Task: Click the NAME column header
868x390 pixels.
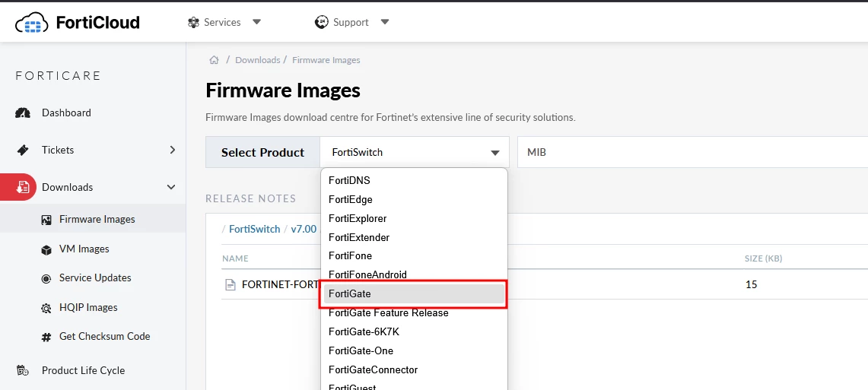Action: [235, 258]
